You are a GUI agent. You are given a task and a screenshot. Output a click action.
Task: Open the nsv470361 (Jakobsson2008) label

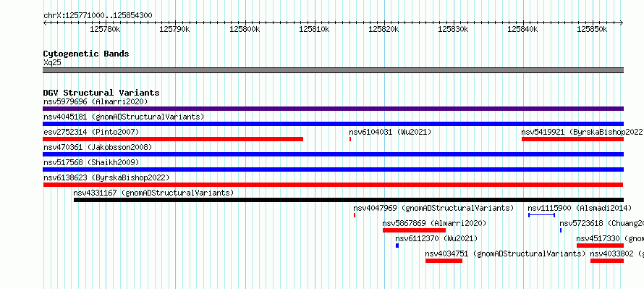coord(98,147)
